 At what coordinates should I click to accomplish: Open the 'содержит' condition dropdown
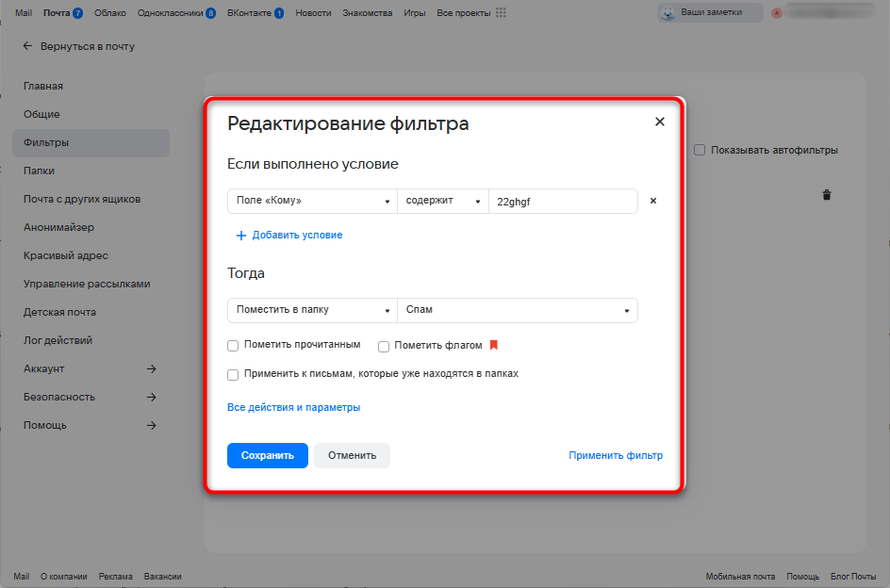(443, 201)
